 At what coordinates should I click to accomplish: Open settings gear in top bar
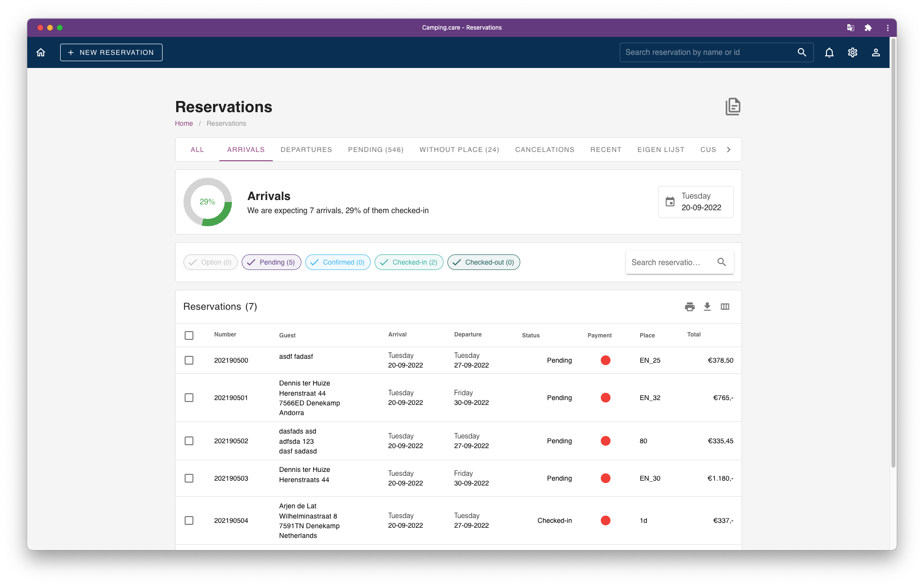[852, 52]
